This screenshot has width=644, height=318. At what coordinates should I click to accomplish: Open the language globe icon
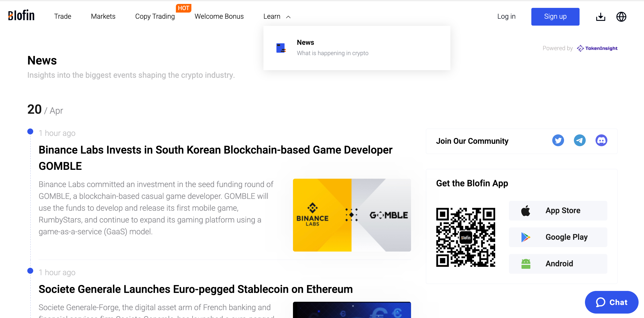point(621,17)
